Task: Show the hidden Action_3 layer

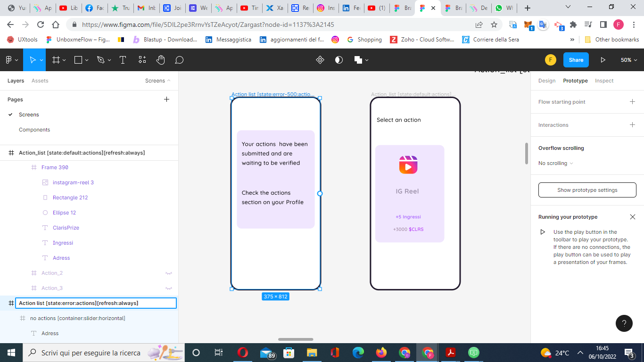Action: pos(168,288)
